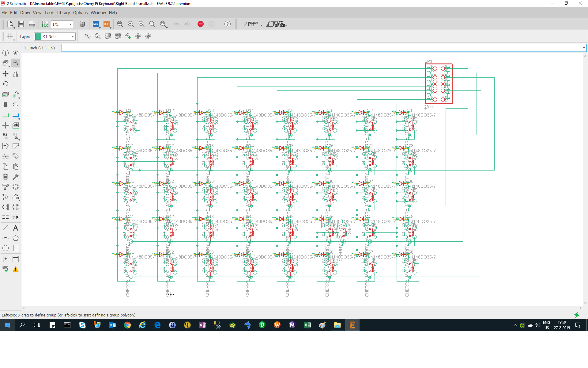Open Design Link
Screen dimensions: 588x368
click(251, 24)
